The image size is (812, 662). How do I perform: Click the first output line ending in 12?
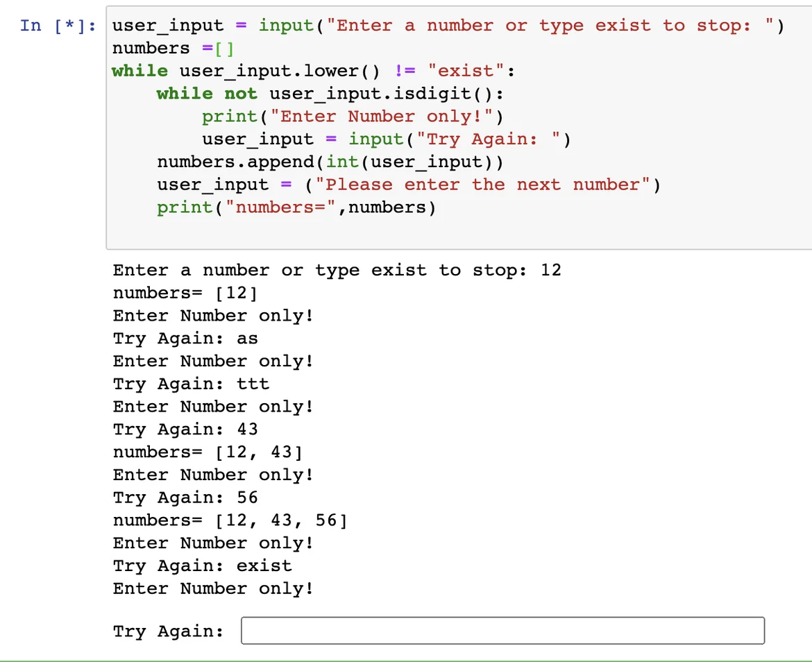pos(337,270)
